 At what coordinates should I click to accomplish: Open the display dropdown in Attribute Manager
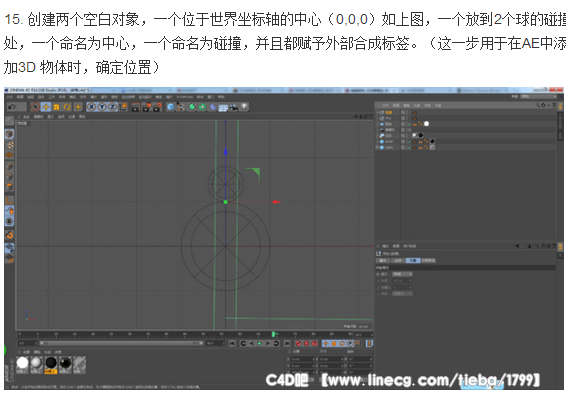(x=402, y=274)
